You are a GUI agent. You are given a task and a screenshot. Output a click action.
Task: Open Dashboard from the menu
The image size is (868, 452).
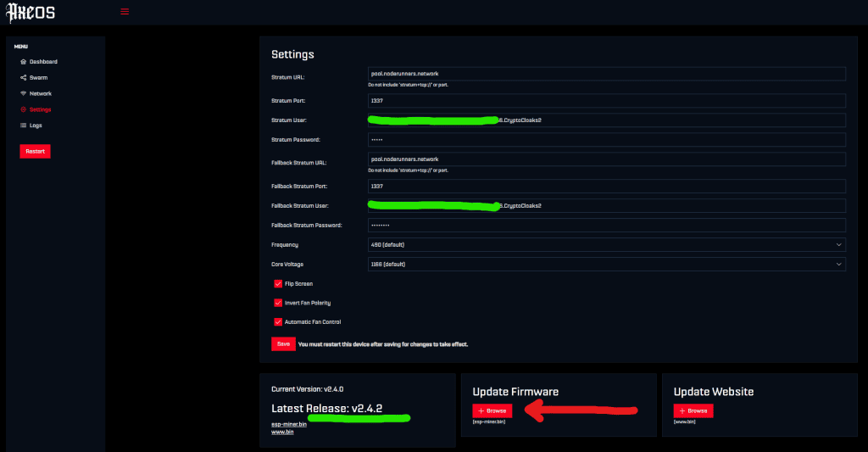(43, 62)
